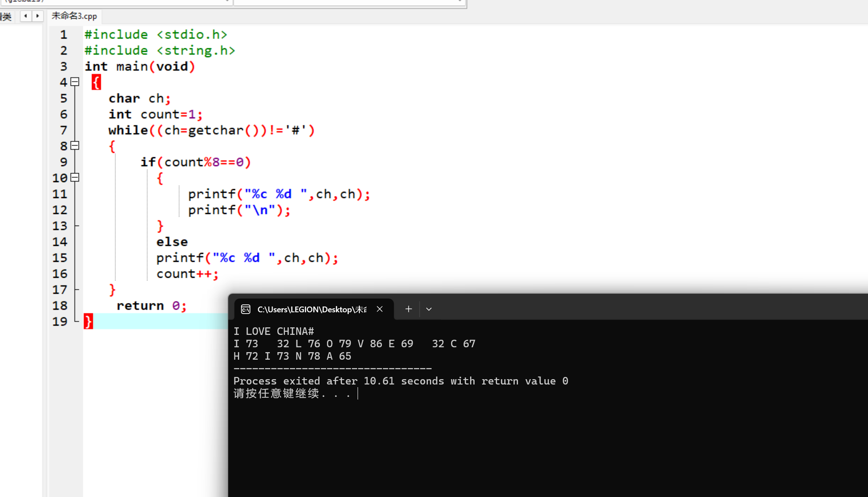Click the Process exited message in console

(400, 381)
